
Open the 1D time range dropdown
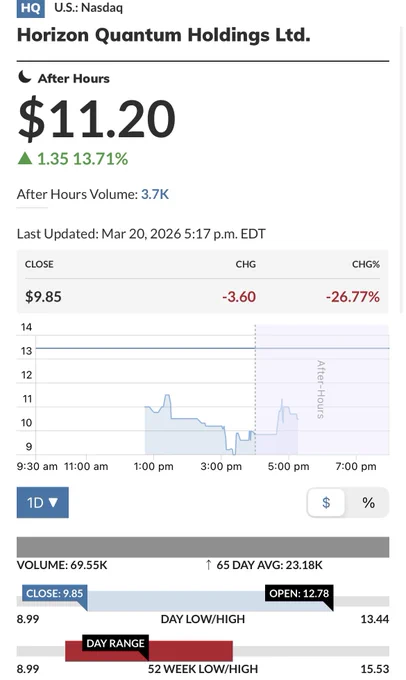pos(43,503)
